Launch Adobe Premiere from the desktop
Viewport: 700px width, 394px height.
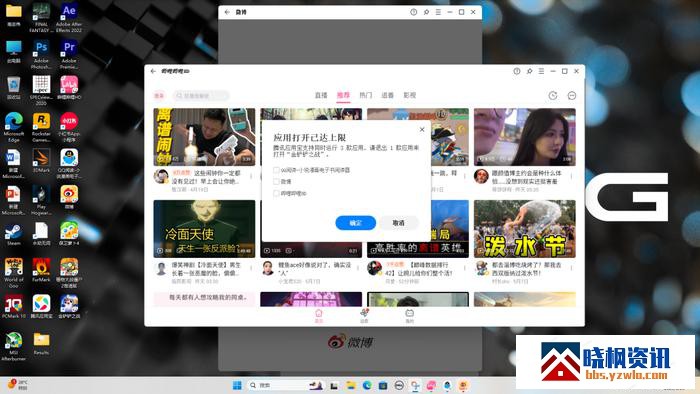[x=69, y=54]
